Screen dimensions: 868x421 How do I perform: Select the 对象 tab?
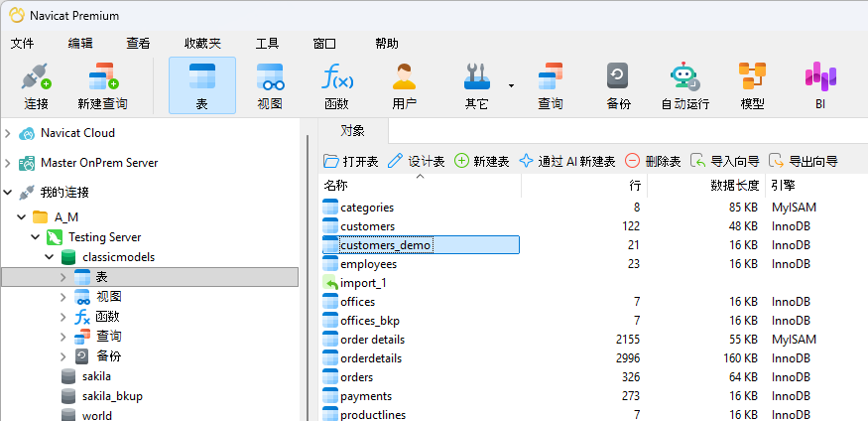[353, 131]
